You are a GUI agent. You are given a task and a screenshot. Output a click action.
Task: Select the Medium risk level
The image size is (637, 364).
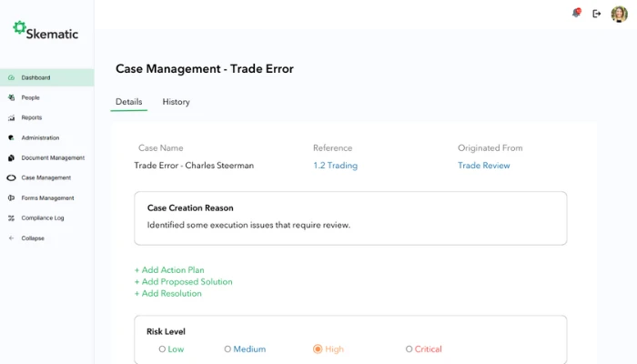[227, 349]
